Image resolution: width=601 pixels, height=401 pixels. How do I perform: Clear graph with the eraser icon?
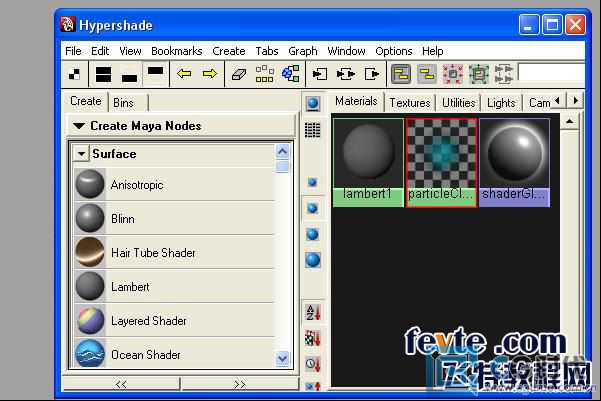tap(239, 74)
